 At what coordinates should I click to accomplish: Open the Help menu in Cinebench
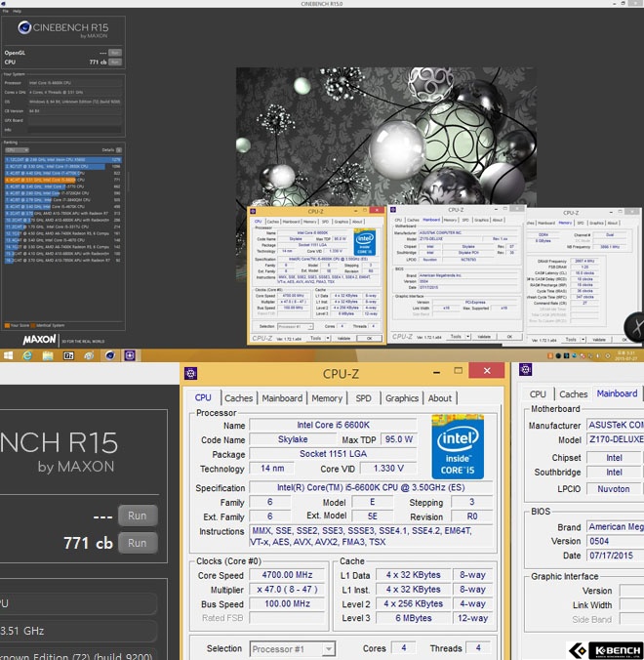(x=18, y=11)
